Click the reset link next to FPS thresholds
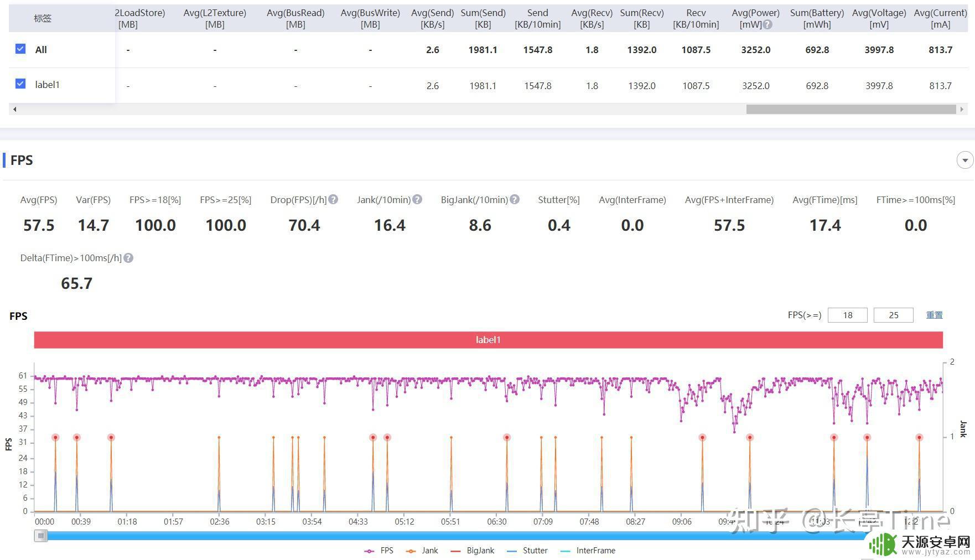This screenshot has width=975, height=560. point(934,315)
